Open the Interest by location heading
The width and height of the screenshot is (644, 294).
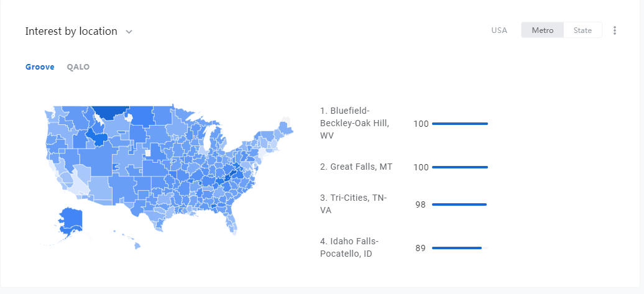point(71,31)
